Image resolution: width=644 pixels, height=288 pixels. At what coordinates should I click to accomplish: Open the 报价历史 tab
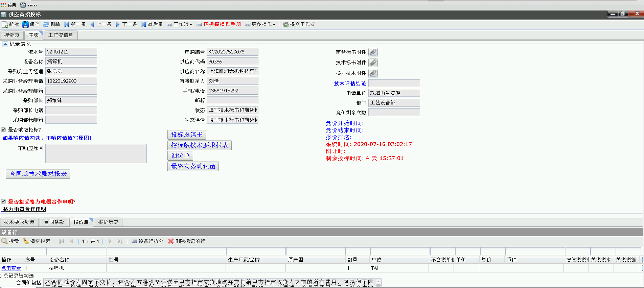[x=108, y=222]
